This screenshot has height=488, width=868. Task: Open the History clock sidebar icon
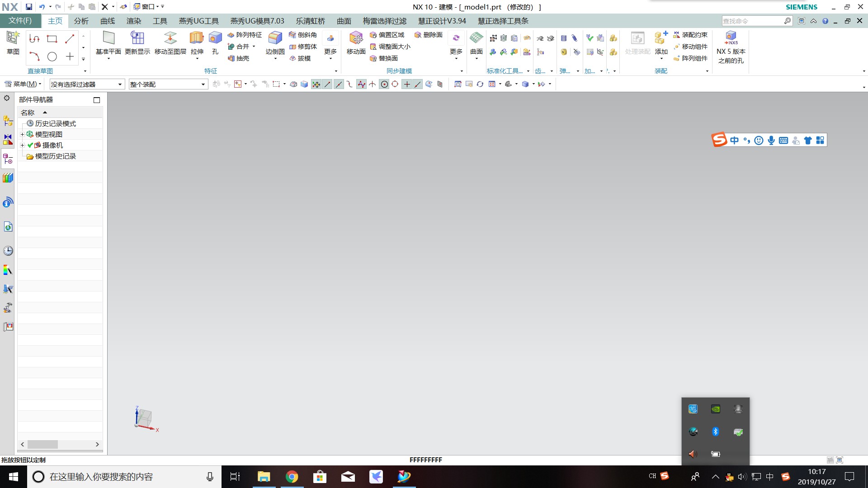(x=8, y=251)
